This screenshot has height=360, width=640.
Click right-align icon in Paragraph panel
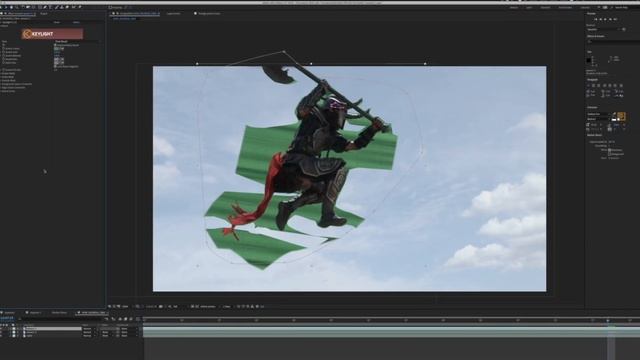coord(599,85)
